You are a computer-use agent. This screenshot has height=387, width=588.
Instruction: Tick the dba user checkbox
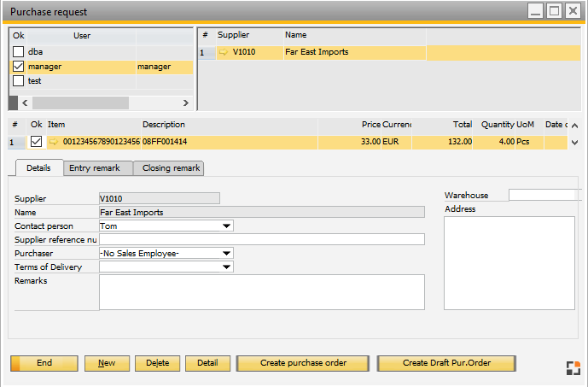(x=19, y=52)
